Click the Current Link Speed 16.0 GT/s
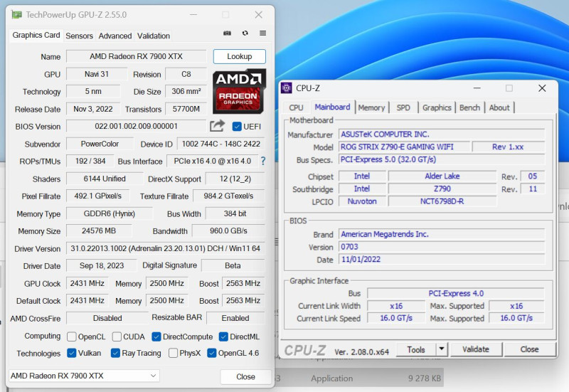This screenshot has height=392, width=569. point(396,318)
